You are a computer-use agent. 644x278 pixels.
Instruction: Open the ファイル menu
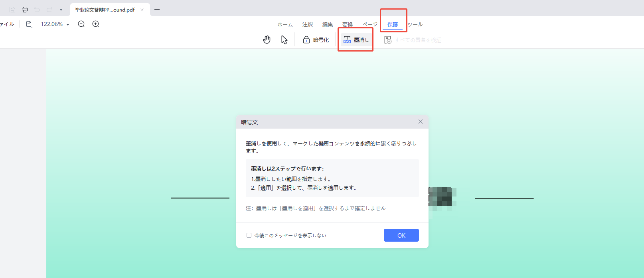(7, 24)
